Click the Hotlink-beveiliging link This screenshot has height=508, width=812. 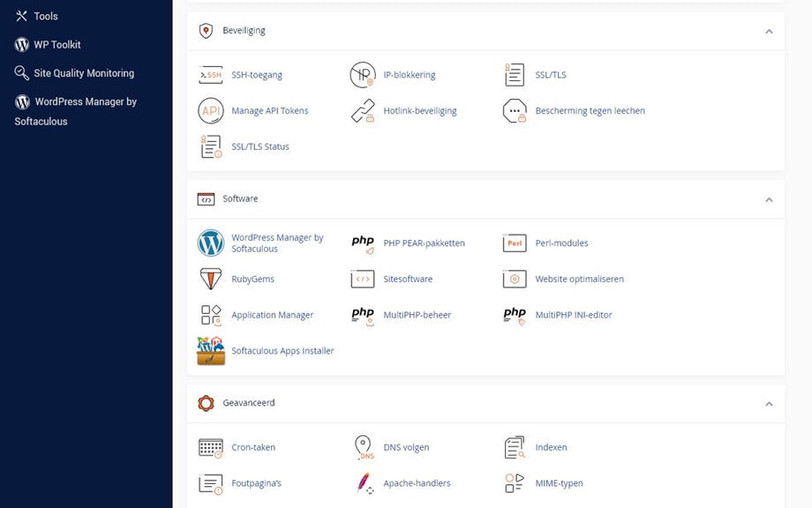click(420, 111)
